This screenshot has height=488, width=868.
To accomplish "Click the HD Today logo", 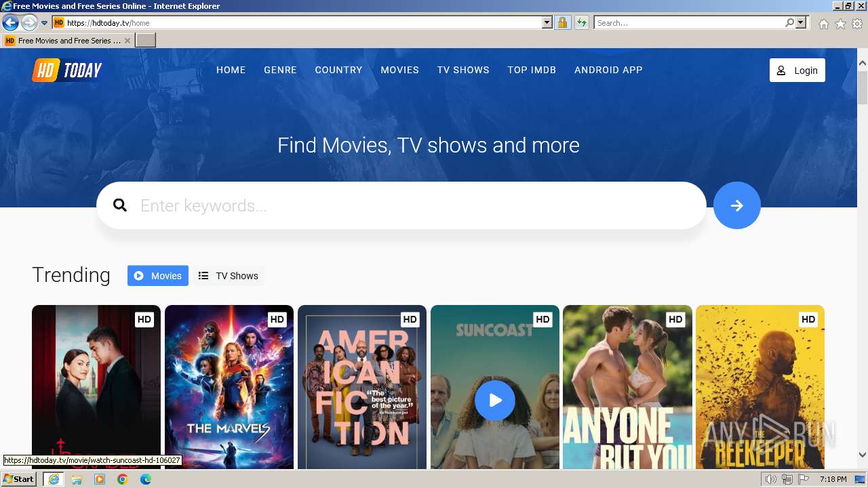I will (68, 70).
